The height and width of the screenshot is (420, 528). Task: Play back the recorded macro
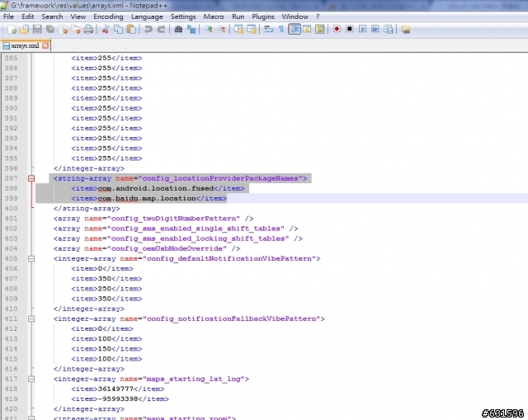pos(362,30)
